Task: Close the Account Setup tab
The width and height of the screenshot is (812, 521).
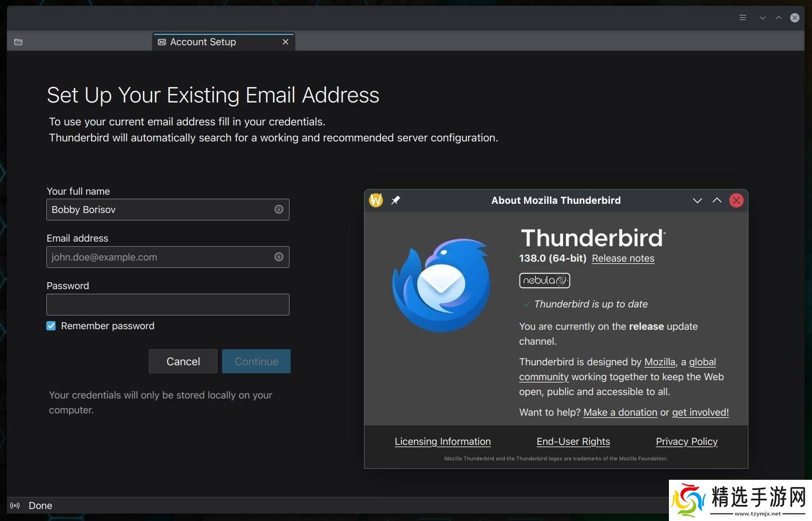Action: (x=286, y=42)
